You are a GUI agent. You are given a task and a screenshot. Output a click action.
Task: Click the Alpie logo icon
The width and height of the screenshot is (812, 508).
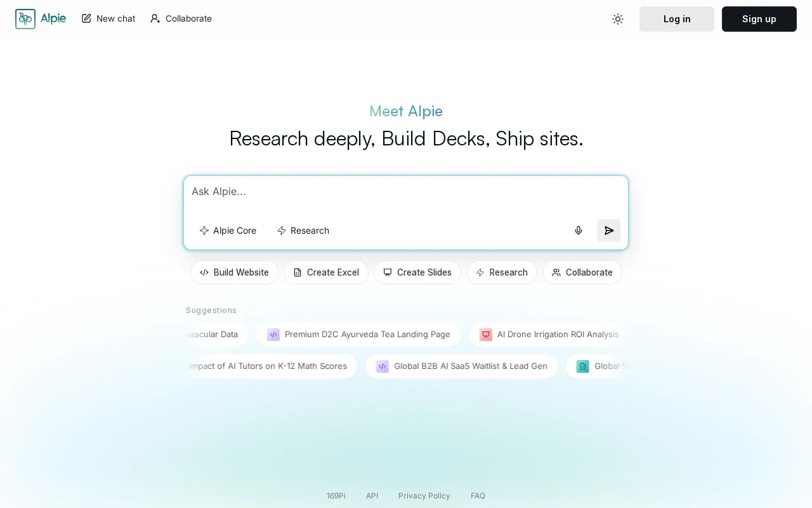coord(25,19)
